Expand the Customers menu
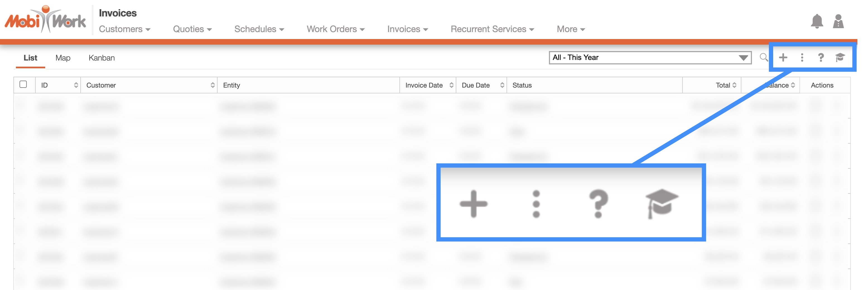 124,29
